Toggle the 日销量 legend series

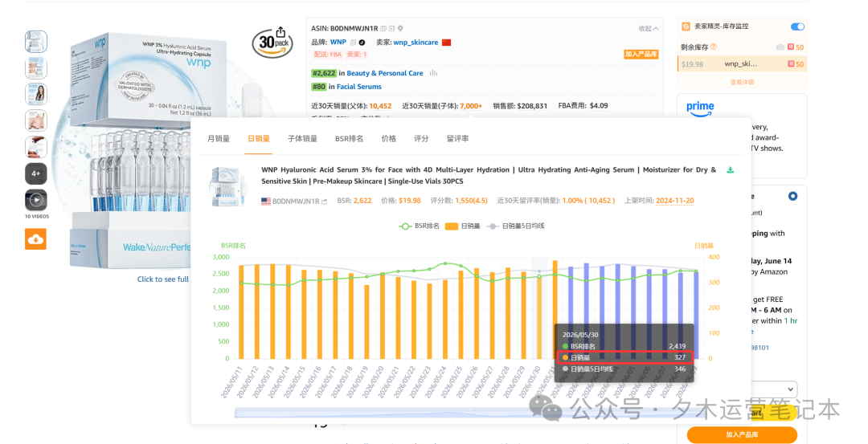pyautogui.click(x=462, y=226)
